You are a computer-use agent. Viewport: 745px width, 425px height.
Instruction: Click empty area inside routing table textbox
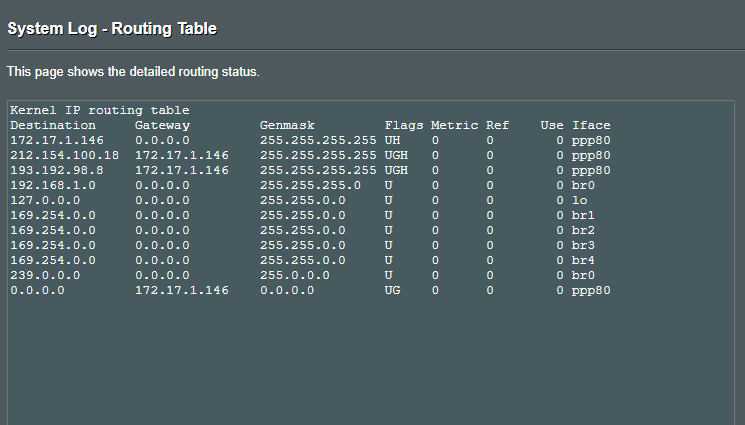(x=370, y=360)
